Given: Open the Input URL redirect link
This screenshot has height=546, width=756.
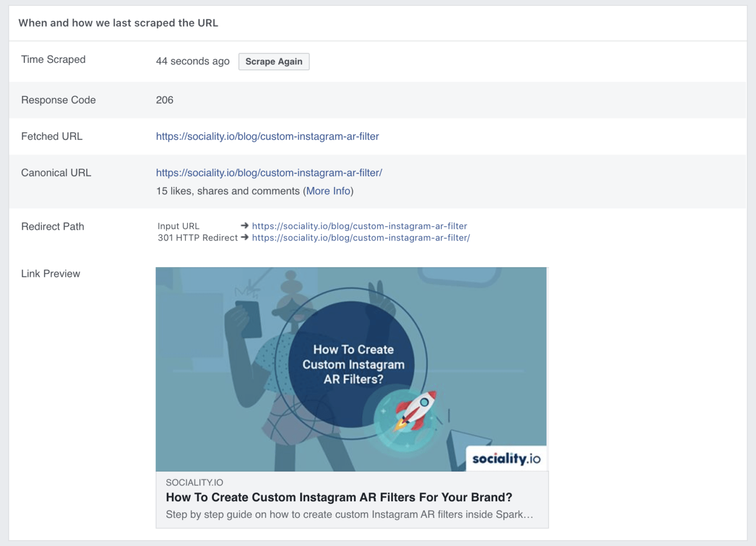Looking at the screenshot, I should pyautogui.click(x=359, y=226).
